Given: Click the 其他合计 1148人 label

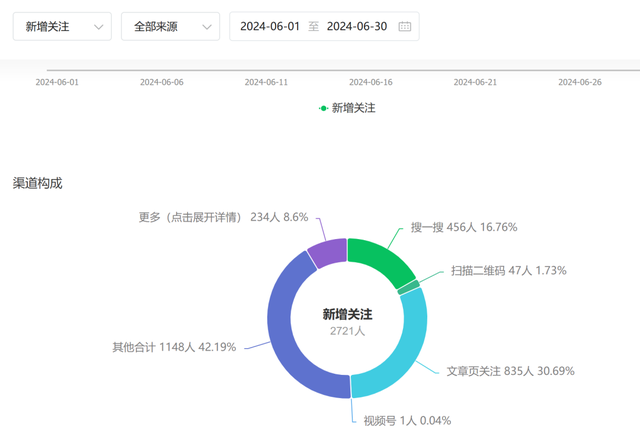Looking at the screenshot, I should point(174,347).
